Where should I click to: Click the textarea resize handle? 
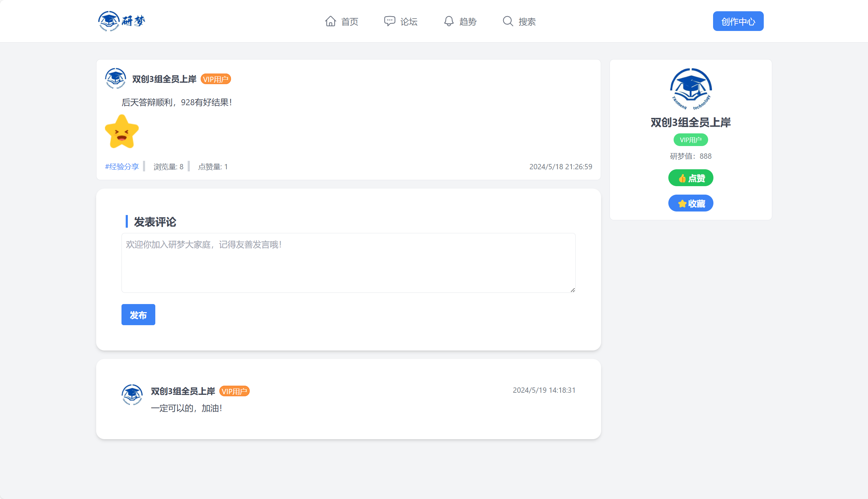[x=572, y=290]
